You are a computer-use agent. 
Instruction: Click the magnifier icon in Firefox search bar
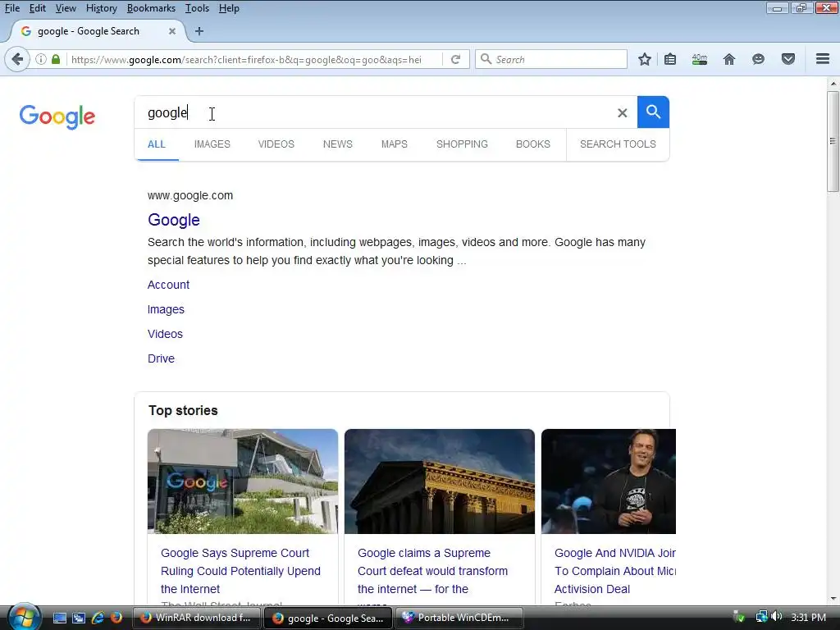pyautogui.click(x=486, y=59)
